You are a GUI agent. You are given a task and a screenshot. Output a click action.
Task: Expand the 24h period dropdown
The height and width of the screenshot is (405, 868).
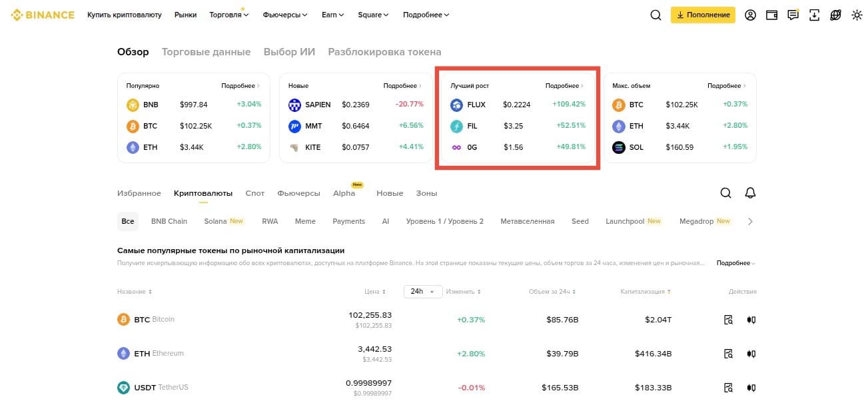[423, 292]
